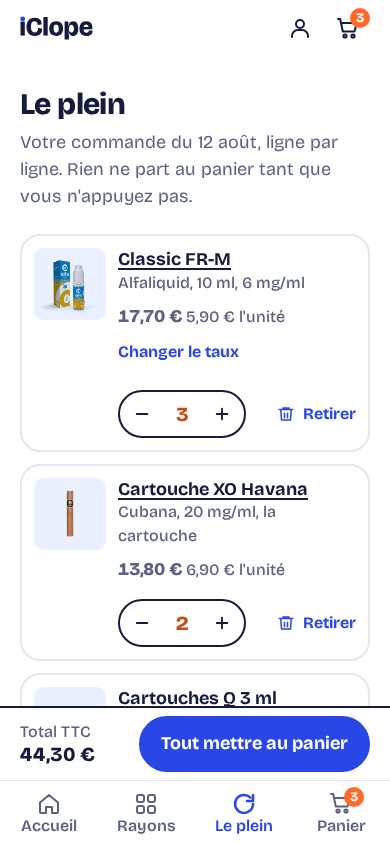This screenshot has width=390, height=844.
Task: Click the Havana cigar thumbnail
Action: (x=70, y=514)
